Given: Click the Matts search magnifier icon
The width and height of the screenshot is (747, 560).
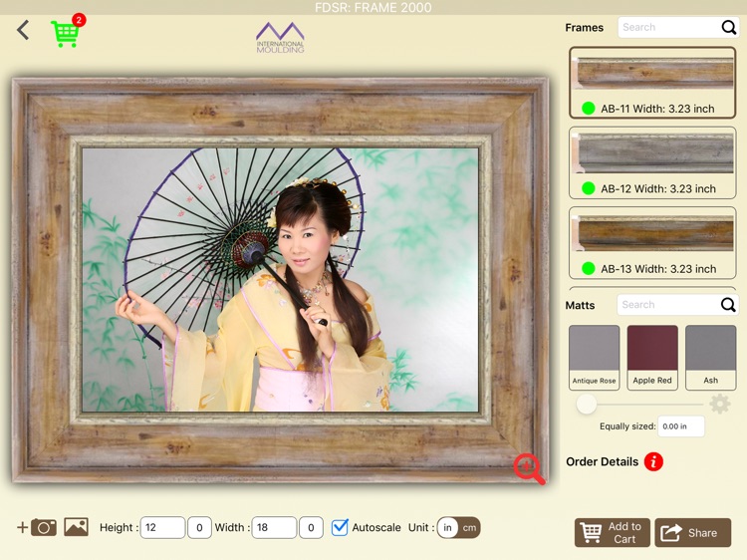Looking at the screenshot, I should pyautogui.click(x=728, y=305).
